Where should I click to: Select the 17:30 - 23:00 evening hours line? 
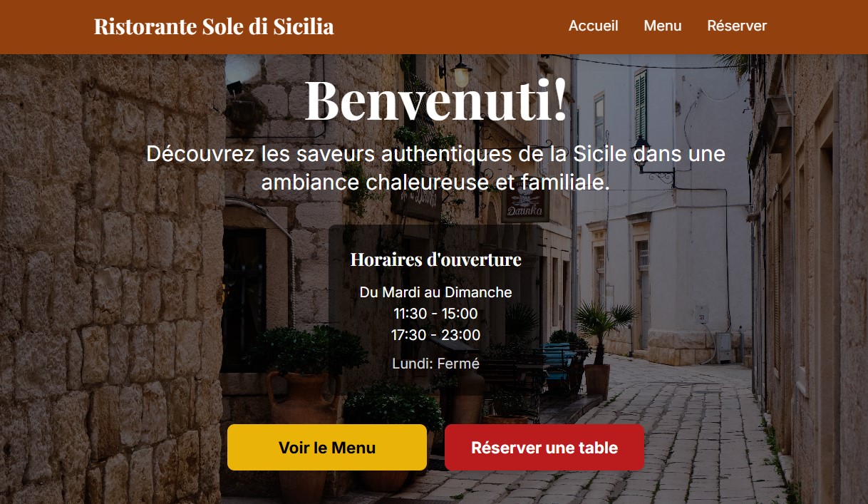[x=436, y=334]
